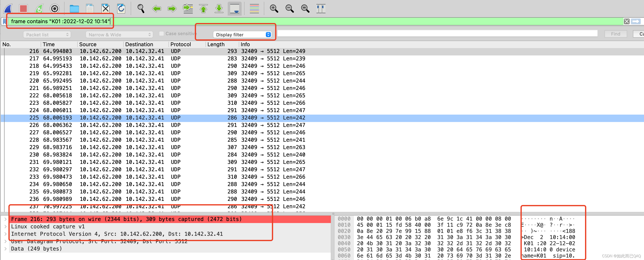The height and width of the screenshot is (260, 644).
Task: Enable the Case sensitive checkbox
Action: pyautogui.click(x=162, y=33)
